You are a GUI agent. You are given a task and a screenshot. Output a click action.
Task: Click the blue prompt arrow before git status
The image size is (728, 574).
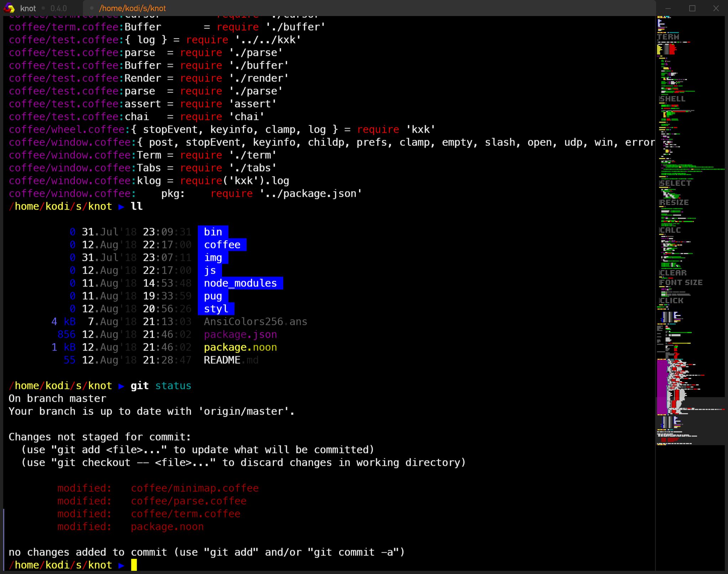tap(121, 386)
